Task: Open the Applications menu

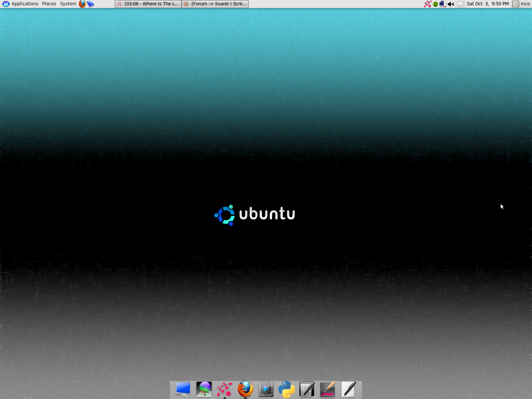Action: [x=25, y=4]
